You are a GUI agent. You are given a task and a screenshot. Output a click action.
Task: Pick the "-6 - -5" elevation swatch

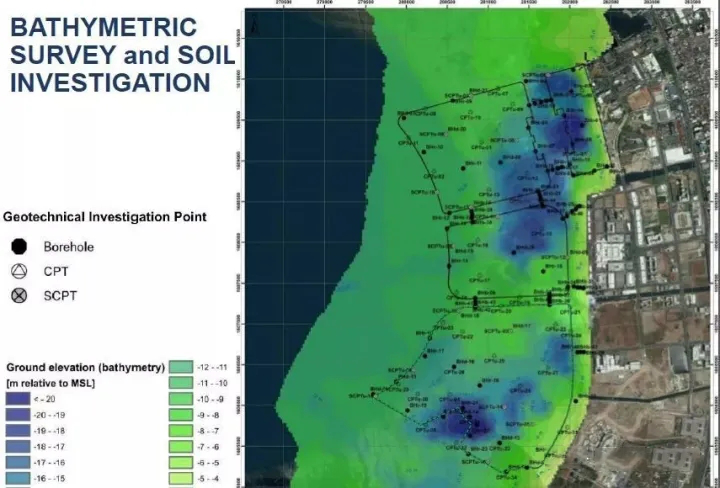(183, 464)
